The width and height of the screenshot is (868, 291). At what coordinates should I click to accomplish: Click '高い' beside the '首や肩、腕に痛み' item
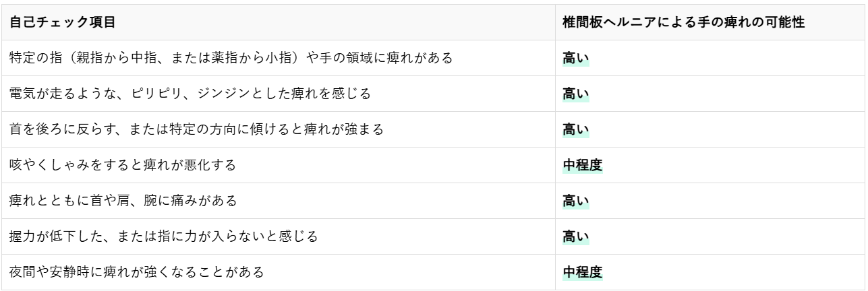point(575,201)
